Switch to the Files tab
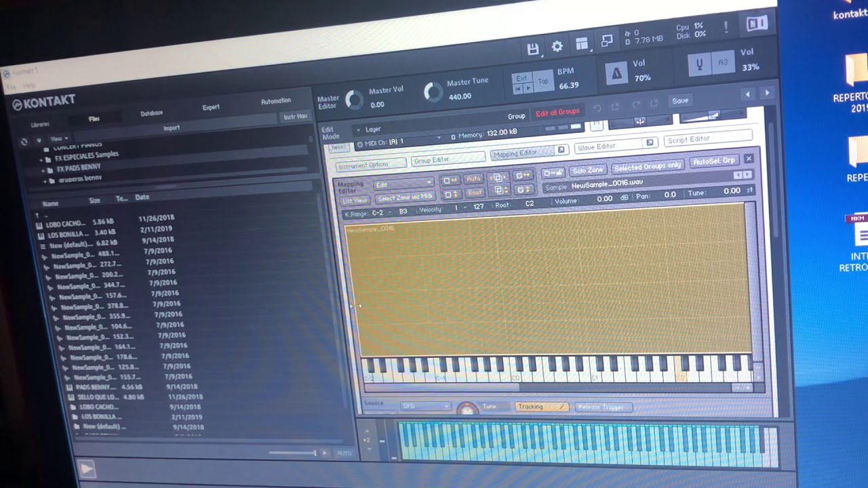This screenshot has height=488, width=868. tap(94, 119)
